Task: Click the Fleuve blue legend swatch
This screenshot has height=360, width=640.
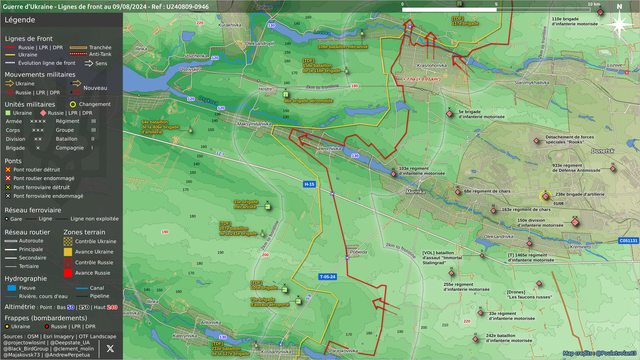Action: pyautogui.click(x=12, y=288)
